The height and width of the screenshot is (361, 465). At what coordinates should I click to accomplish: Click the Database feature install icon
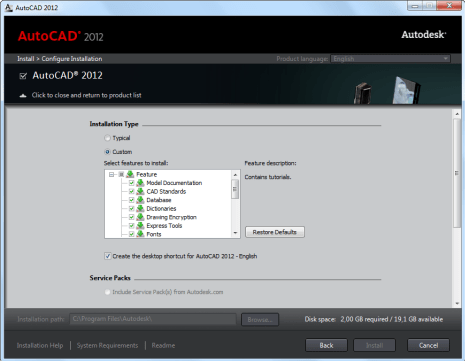(140, 200)
